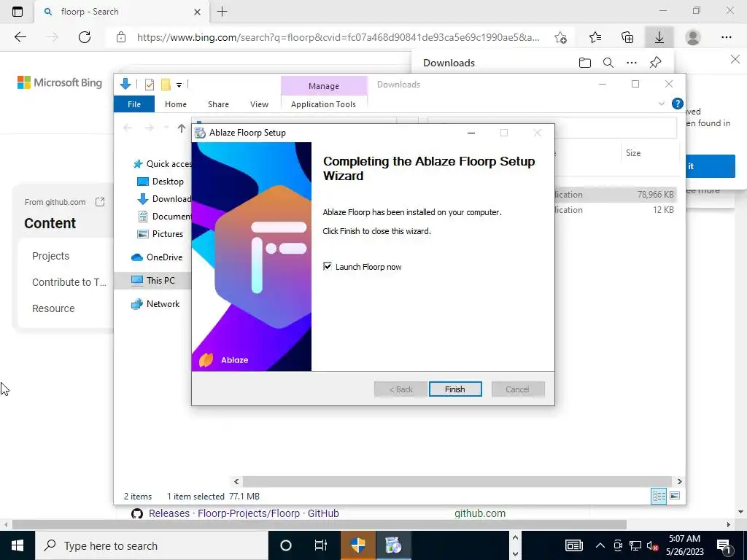
Task: Open From github.com external link icon
Action: (x=100, y=202)
